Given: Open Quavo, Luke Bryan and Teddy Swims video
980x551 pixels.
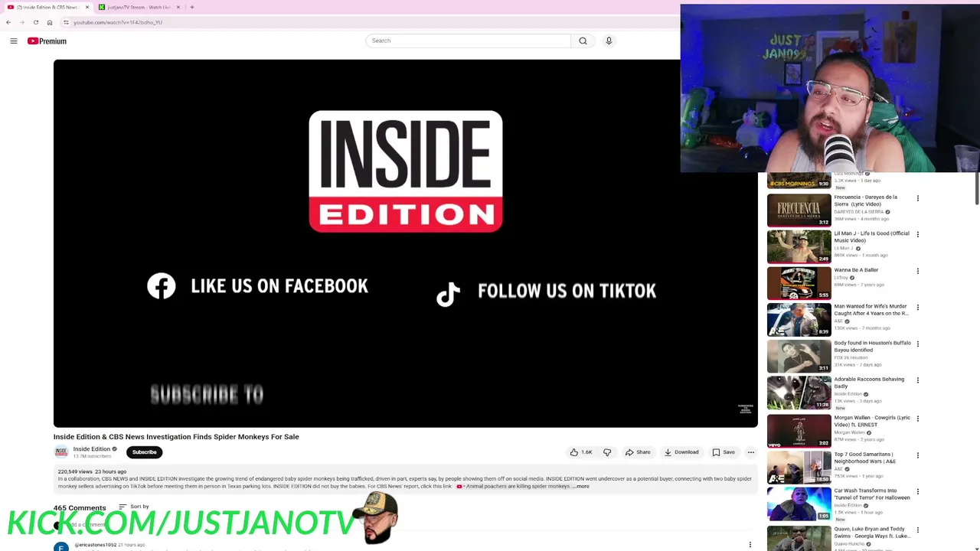Looking at the screenshot, I should click(x=872, y=532).
